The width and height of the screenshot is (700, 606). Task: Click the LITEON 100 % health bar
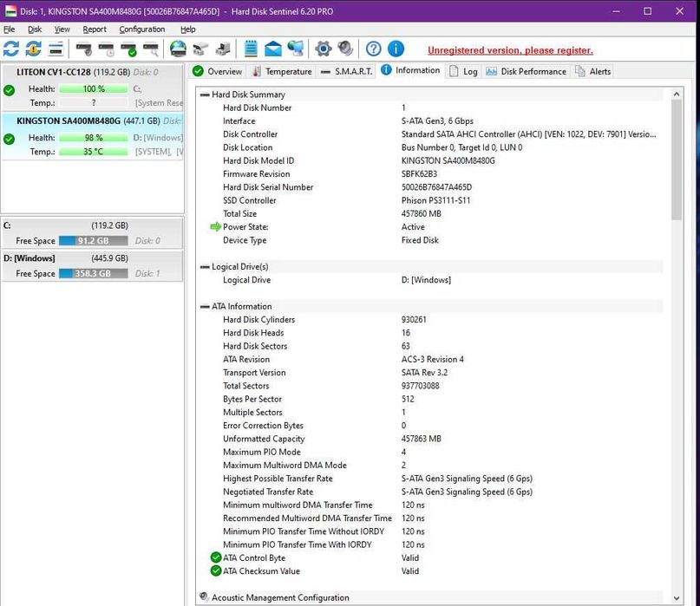94,88
